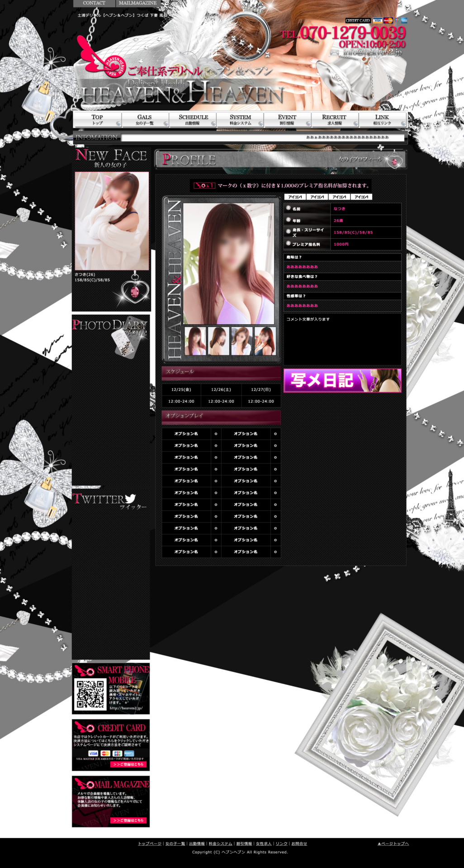Click the EVENT navigation item
The height and width of the screenshot is (868, 464).
point(287,120)
